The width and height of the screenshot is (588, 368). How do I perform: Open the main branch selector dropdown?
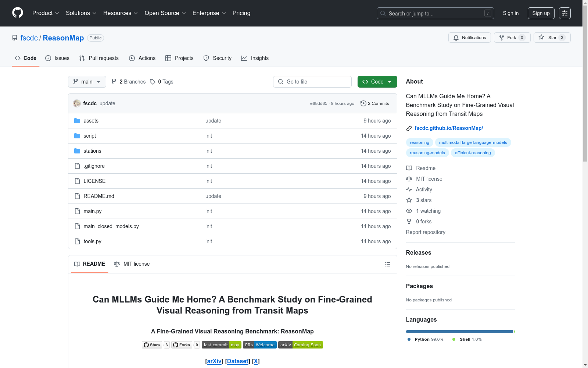click(87, 82)
